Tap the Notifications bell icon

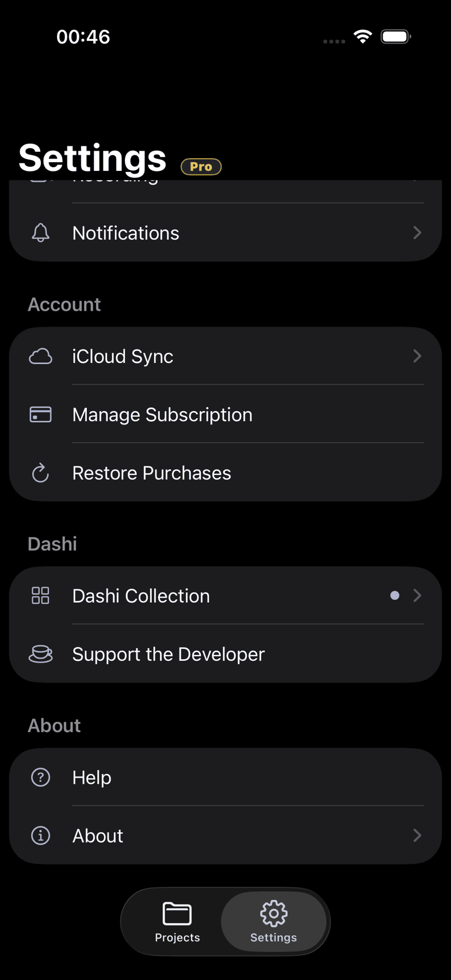tap(40, 233)
